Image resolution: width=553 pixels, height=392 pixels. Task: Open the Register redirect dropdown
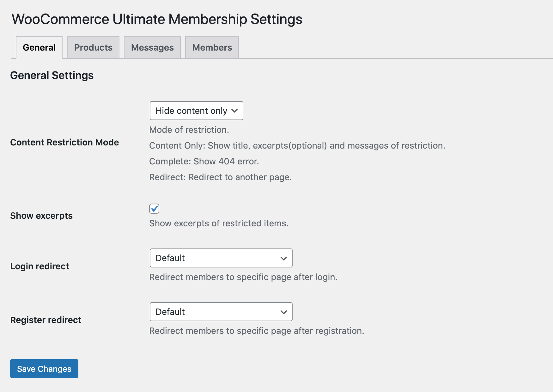(x=221, y=312)
